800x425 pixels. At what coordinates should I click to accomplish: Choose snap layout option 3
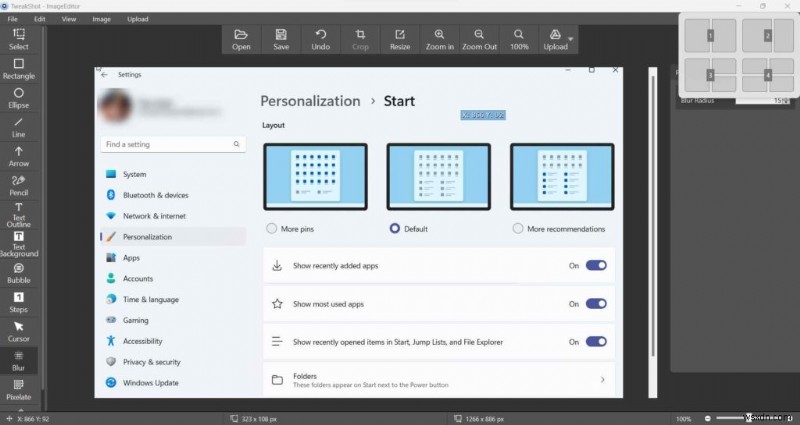(710, 75)
